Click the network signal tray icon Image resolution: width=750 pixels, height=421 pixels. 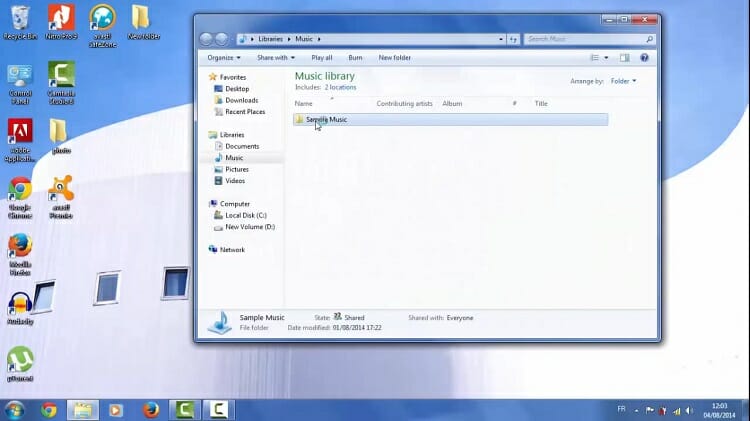(x=676, y=410)
